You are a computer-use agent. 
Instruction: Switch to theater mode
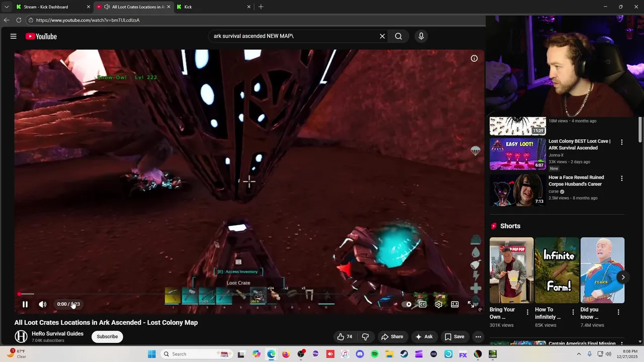pyautogui.click(x=455, y=304)
